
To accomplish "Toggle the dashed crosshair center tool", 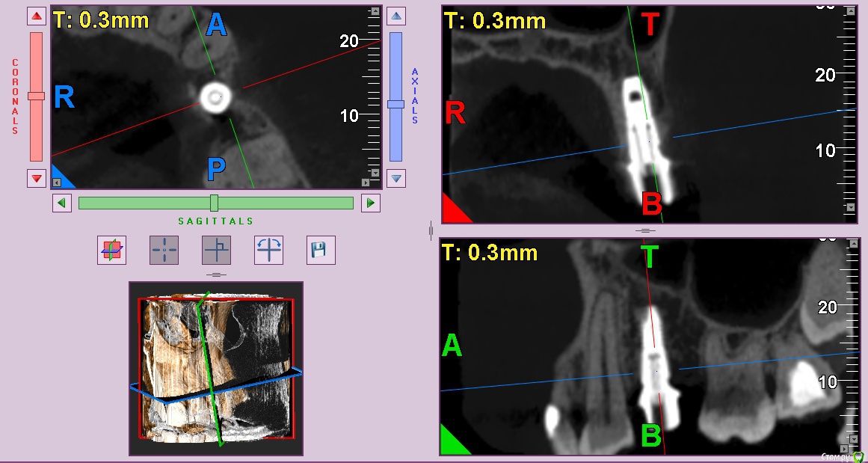I will (164, 250).
